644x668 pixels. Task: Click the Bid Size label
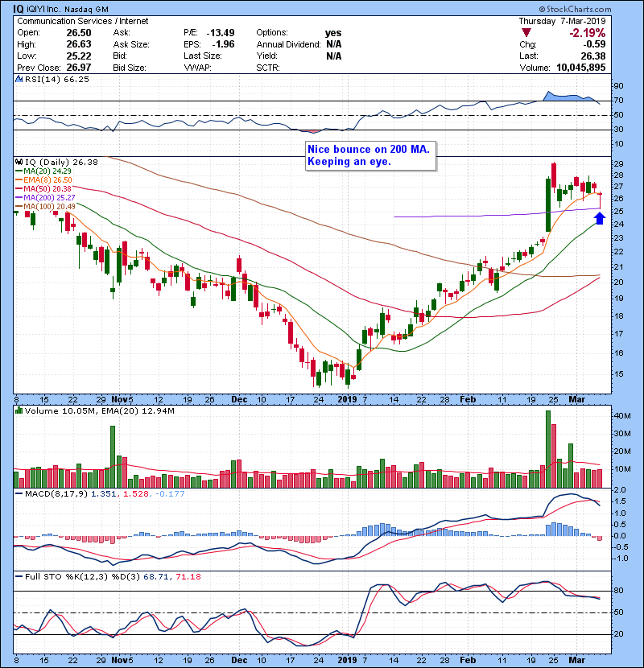[130, 68]
